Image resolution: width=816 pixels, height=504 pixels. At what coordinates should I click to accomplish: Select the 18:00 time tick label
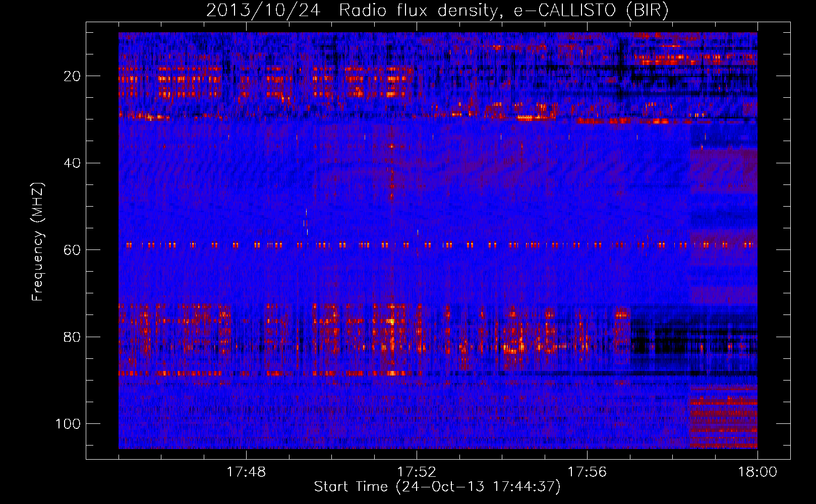tap(757, 472)
